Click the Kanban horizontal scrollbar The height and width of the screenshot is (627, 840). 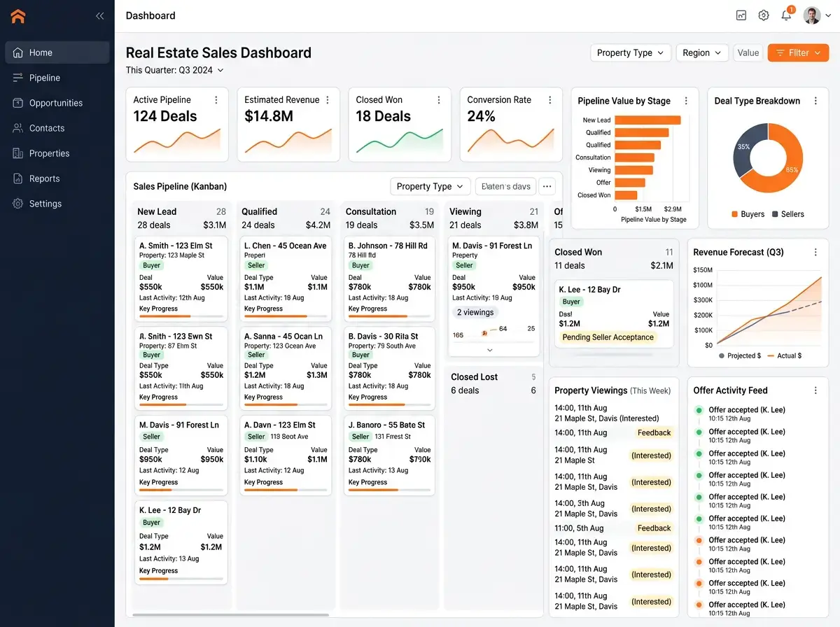tap(230, 614)
